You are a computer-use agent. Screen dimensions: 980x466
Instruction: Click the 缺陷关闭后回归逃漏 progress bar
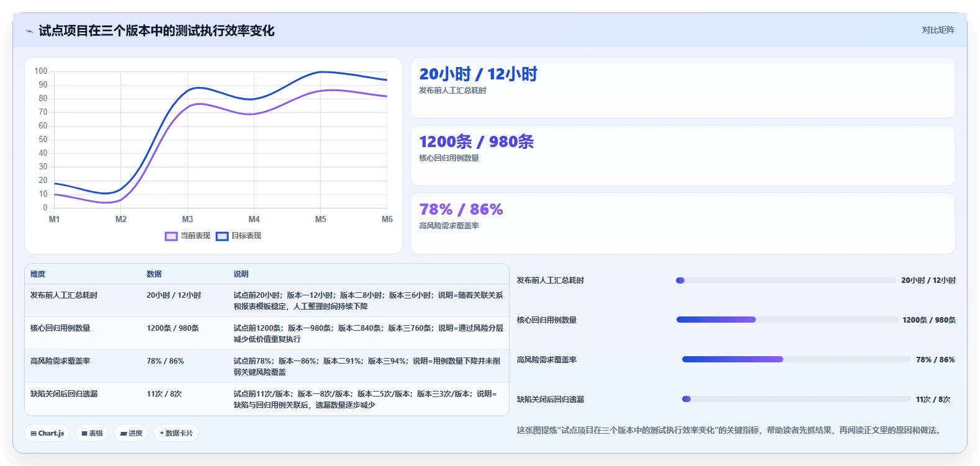pyautogui.click(x=796, y=399)
